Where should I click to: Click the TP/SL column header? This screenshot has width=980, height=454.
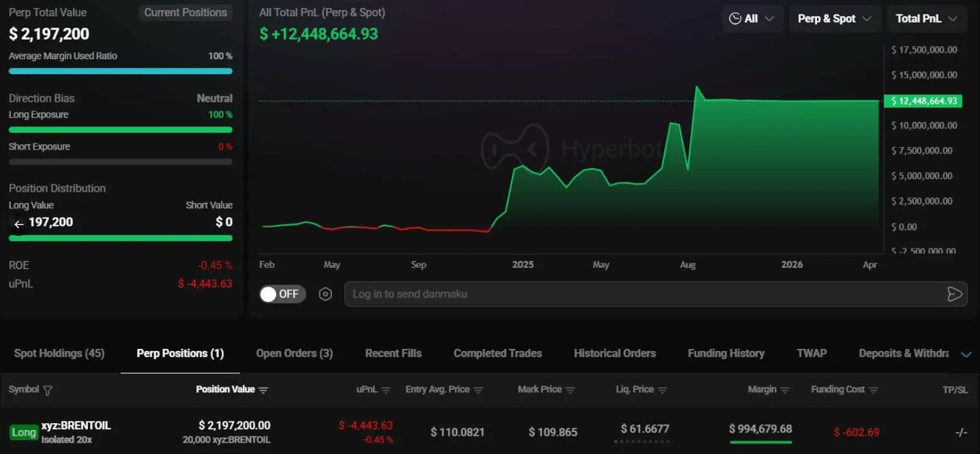(955, 390)
